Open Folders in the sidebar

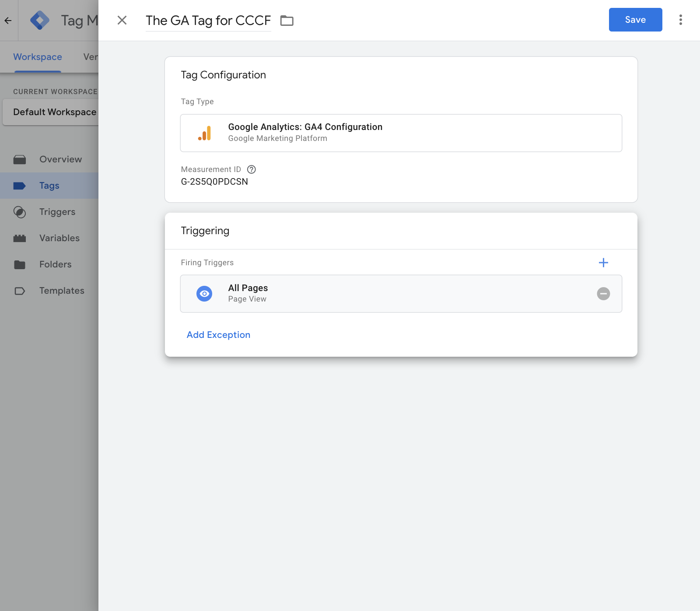point(49,264)
